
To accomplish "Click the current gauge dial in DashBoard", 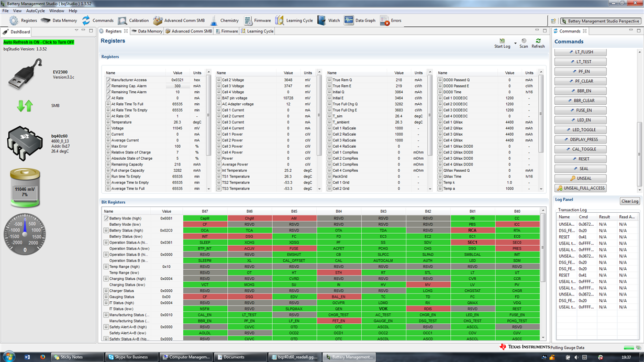I will pyautogui.click(x=25, y=234).
